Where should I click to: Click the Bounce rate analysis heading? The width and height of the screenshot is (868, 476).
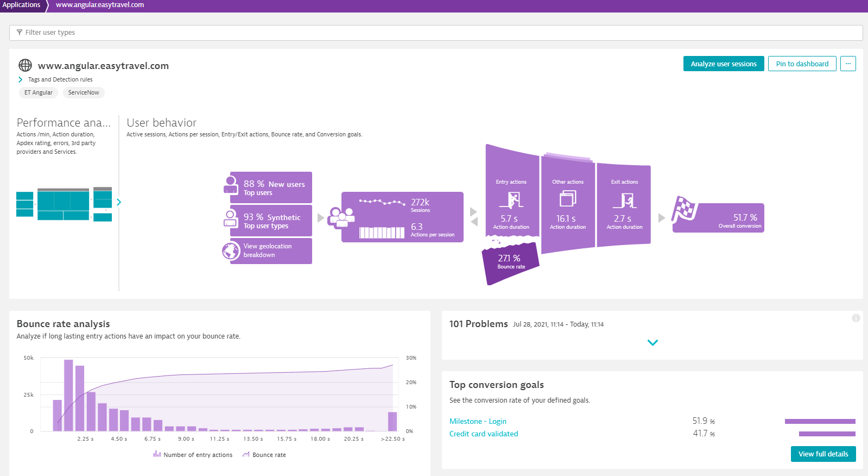tap(64, 324)
